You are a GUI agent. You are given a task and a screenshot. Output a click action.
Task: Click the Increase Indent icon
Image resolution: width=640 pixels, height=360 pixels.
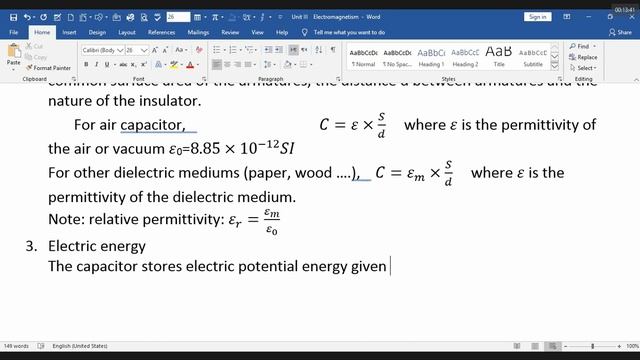pos(279,50)
